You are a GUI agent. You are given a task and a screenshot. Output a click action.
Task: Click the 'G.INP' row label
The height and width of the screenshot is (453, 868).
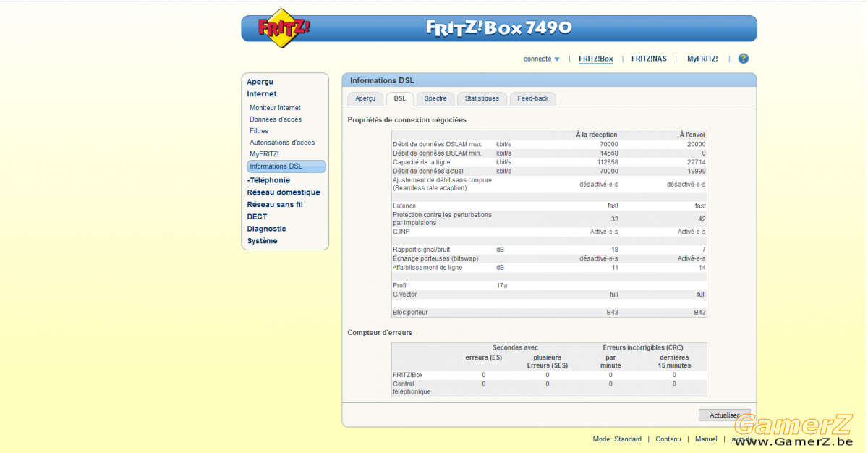(x=401, y=232)
